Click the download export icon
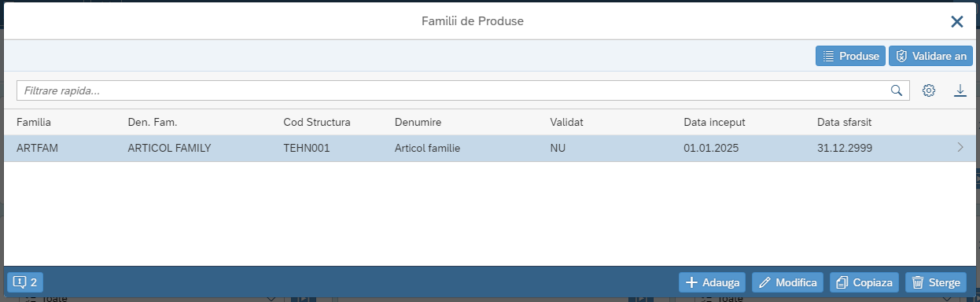Viewport: 980px width, 302px height. (x=960, y=90)
